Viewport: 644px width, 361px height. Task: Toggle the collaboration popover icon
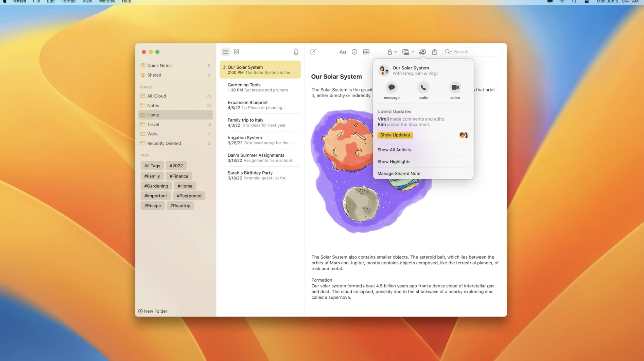(422, 52)
